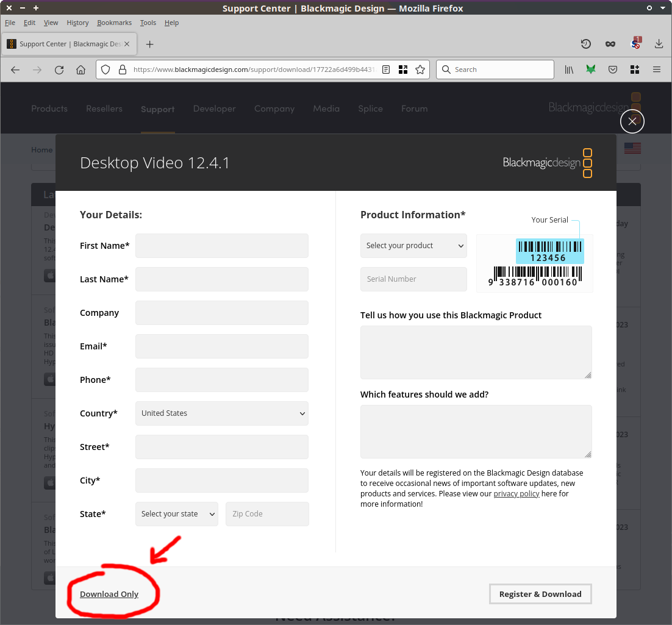This screenshot has height=625, width=672.
Task: Open the library sidebar icon
Action: click(x=568, y=70)
